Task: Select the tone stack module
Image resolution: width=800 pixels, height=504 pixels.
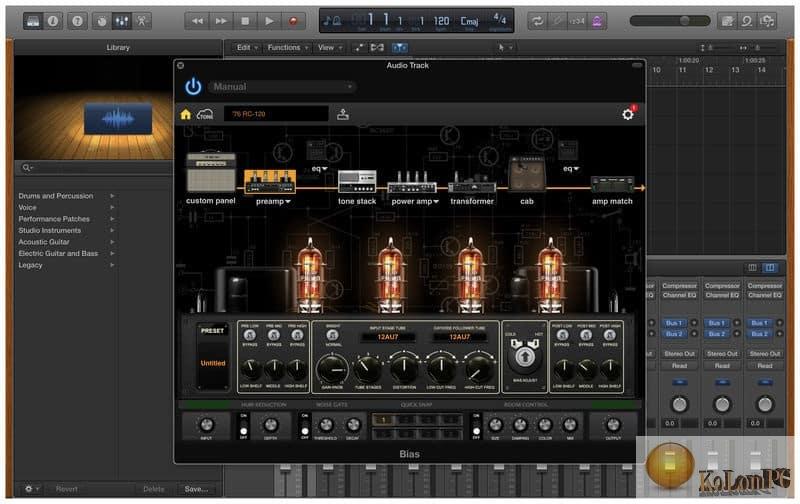Action: pyautogui.click(x=357, y=182)
